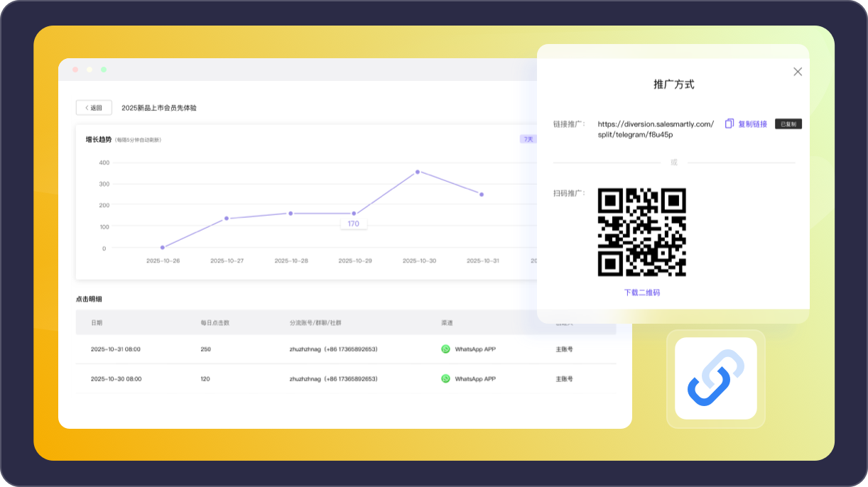Click WhatsApp icon in the 2025-10-30 row

point(445,379)
